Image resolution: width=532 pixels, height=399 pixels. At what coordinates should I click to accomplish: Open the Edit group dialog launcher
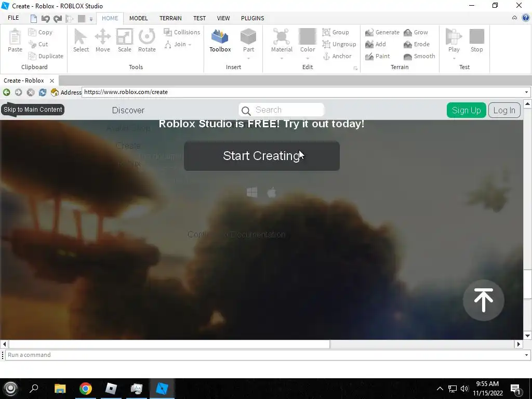click(355, 68)
